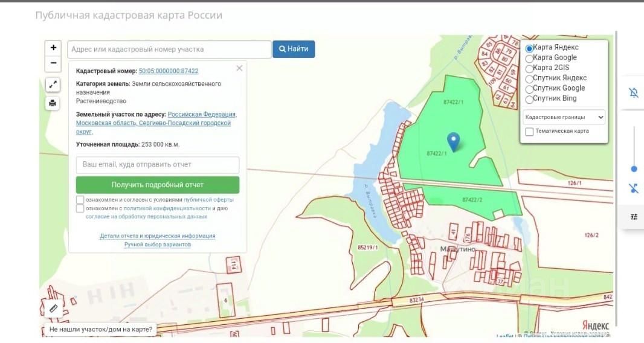Click parcel label 87422/2 on map
The height and width of the screenshot is (343, 644).
[472, 200]
